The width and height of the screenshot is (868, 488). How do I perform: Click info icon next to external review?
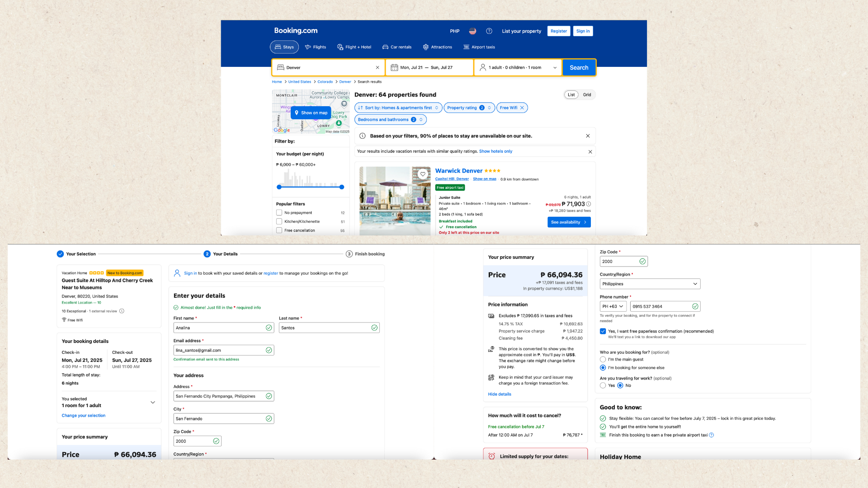click(x=122, y=311)
